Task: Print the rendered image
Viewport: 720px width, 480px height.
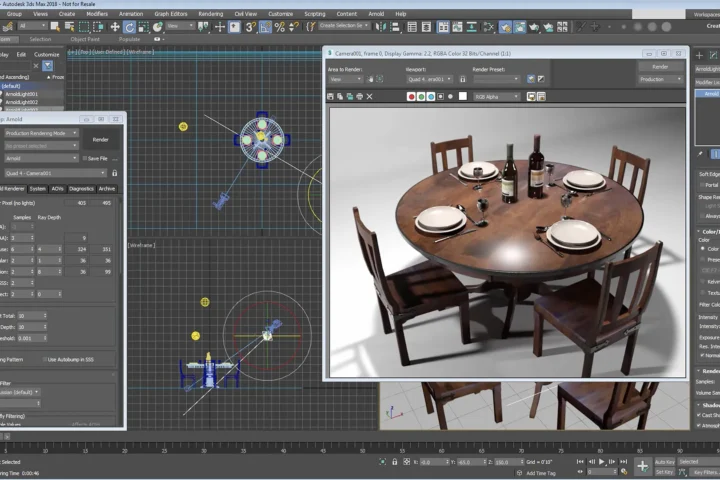Action: pyautogui.click(x=360, y=96)
